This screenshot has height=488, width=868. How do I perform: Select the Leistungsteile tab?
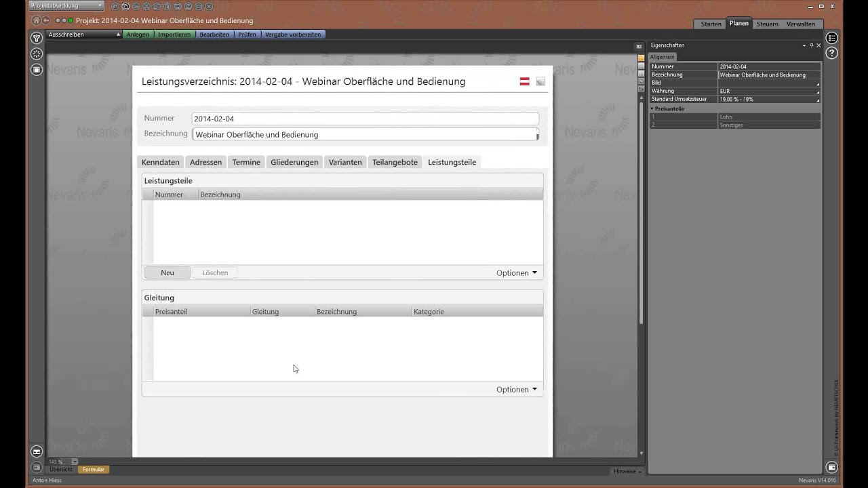pos(452,163)
